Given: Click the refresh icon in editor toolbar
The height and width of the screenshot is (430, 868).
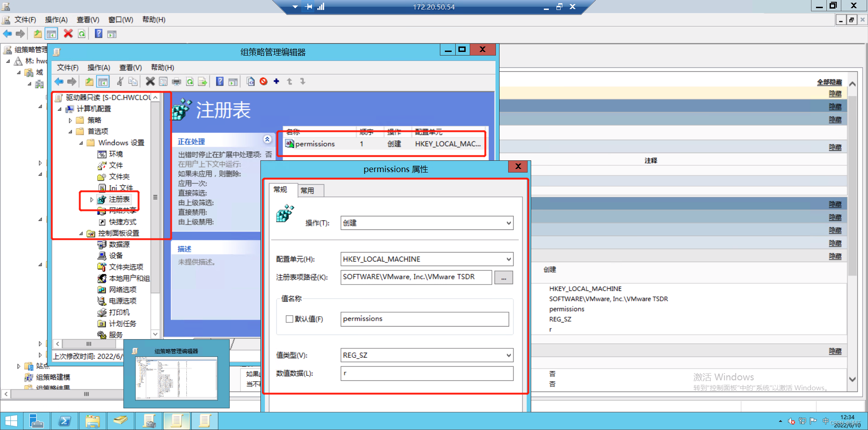Looking at the screenshot, I should point(190,81).
